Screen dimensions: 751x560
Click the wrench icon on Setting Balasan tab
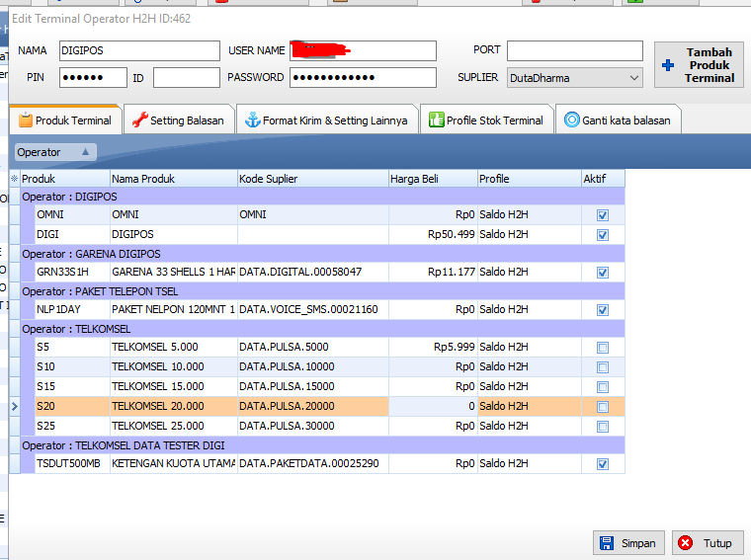click(139, 120)
